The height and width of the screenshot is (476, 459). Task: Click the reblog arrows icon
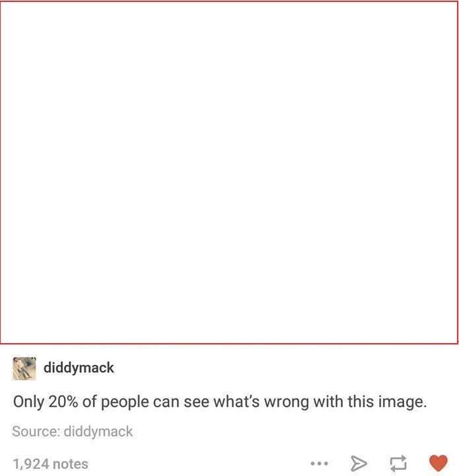398,463
